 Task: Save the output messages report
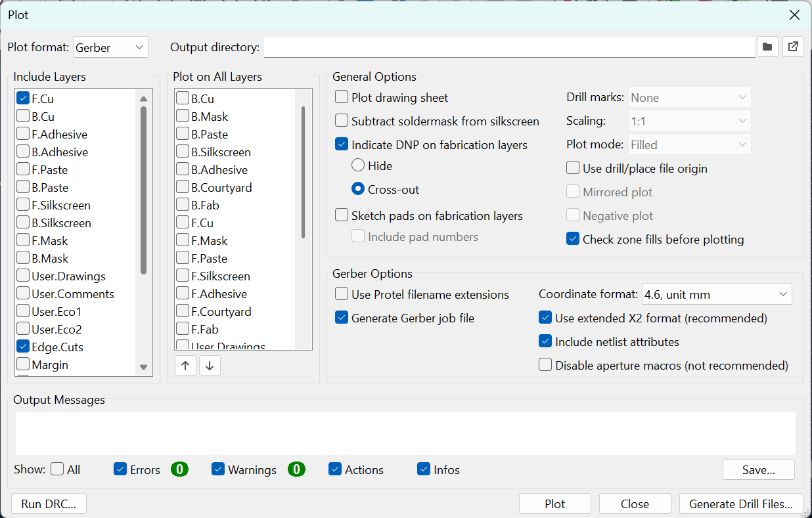tap(758, 469)
